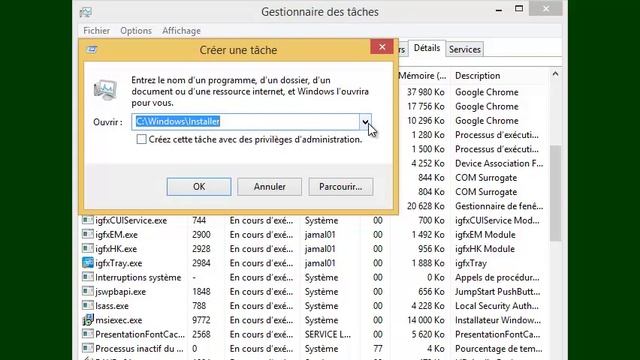Click the 17 756 Ko memory value
Image resolution: width=640 pixels, height=360 pixels.
[x=425, y=107]
